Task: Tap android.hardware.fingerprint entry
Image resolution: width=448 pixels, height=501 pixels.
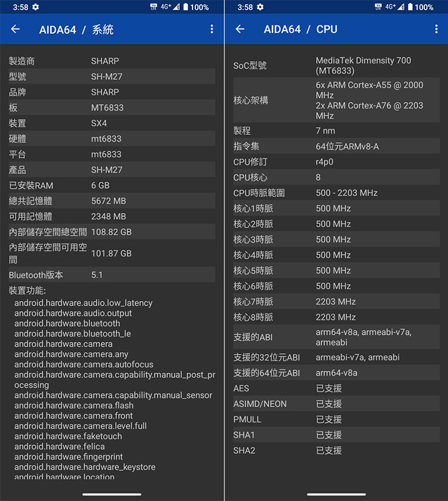Action: (x=68, y=457)
